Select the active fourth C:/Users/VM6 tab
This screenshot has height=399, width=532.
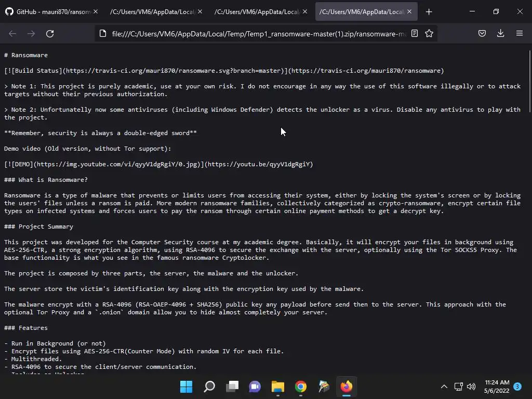[366, 11]
